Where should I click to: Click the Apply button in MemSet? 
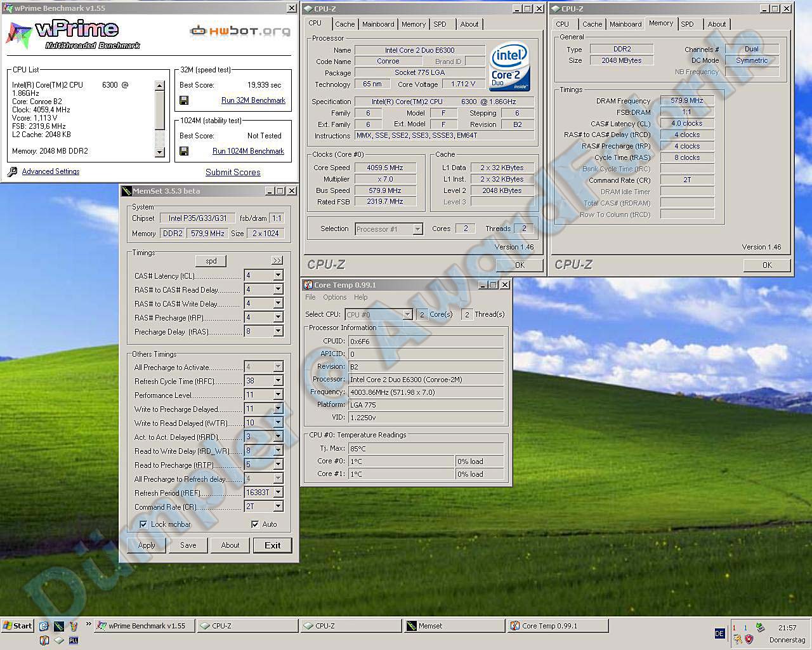tap(147, 545)
